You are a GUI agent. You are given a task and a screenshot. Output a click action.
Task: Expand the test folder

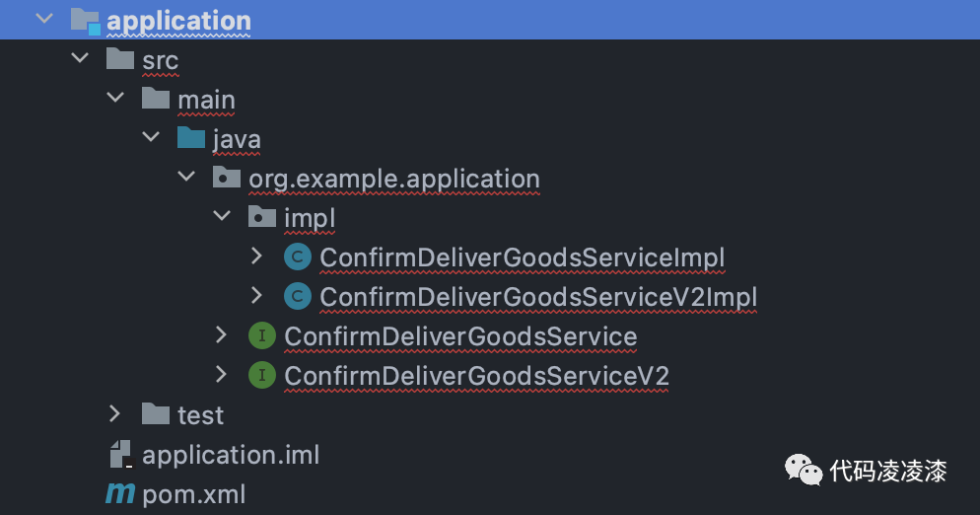[x=114, y=414]
